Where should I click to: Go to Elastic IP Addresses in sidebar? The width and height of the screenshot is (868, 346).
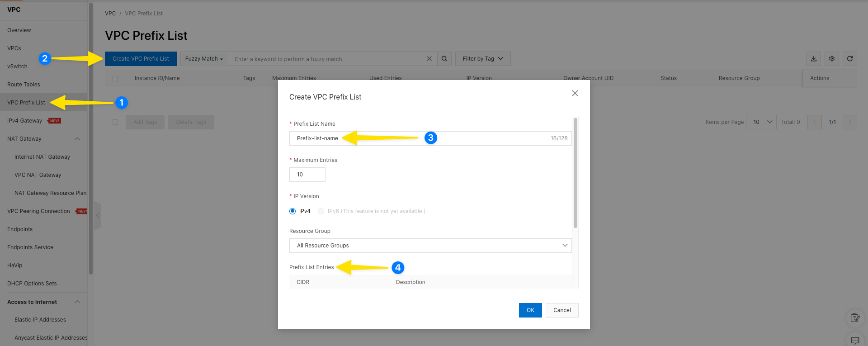click(x=40, y=320)
